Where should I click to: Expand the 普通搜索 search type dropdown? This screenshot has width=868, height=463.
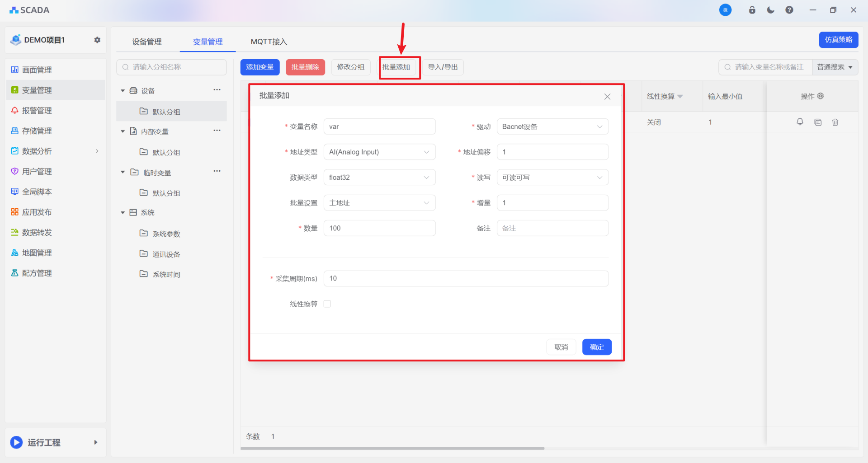(x=835, y=67)
